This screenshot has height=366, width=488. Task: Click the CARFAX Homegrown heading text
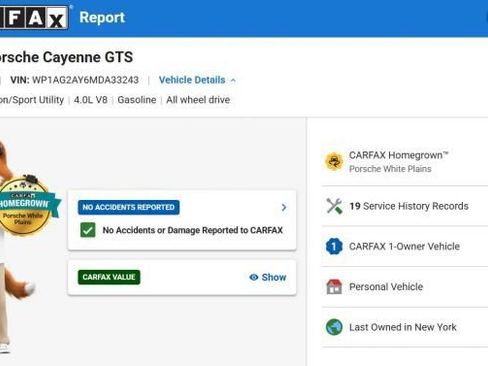[x=399, y=155]
